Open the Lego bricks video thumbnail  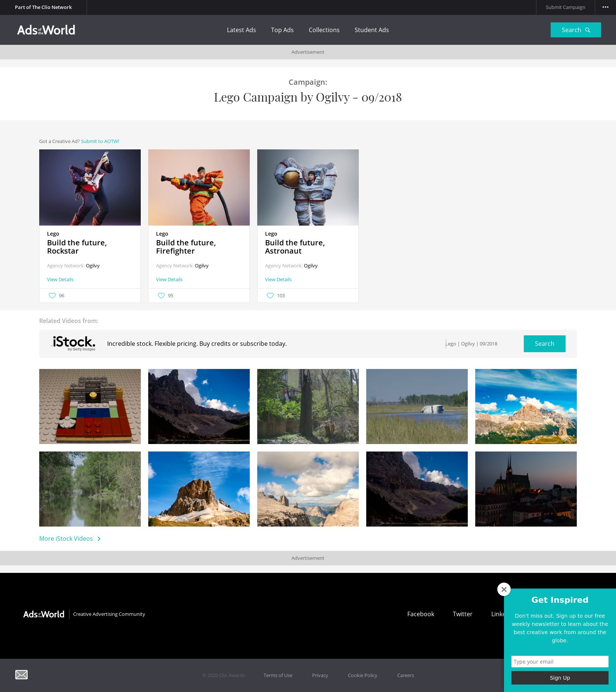90,406
